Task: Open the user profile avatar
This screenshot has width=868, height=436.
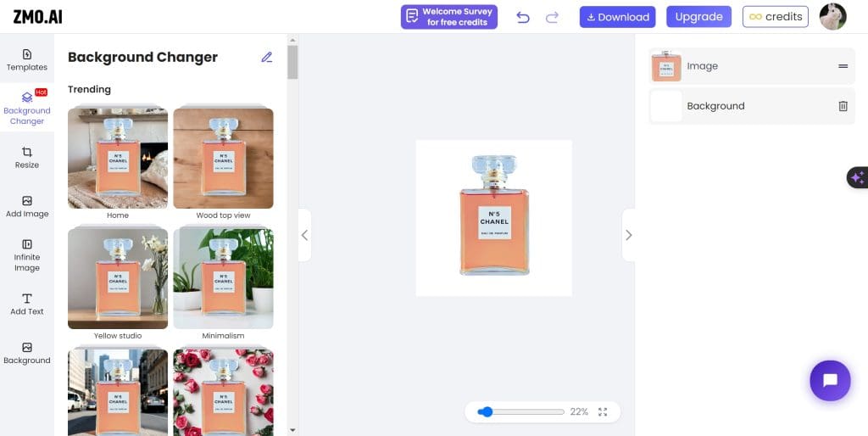Action: coord(832,17)
